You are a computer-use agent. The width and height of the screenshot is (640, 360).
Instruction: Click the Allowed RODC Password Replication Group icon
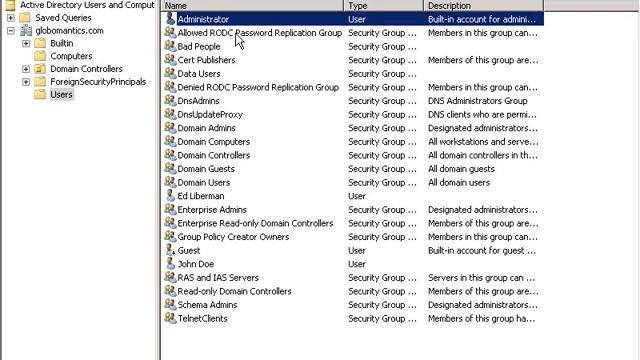[170, 32]
